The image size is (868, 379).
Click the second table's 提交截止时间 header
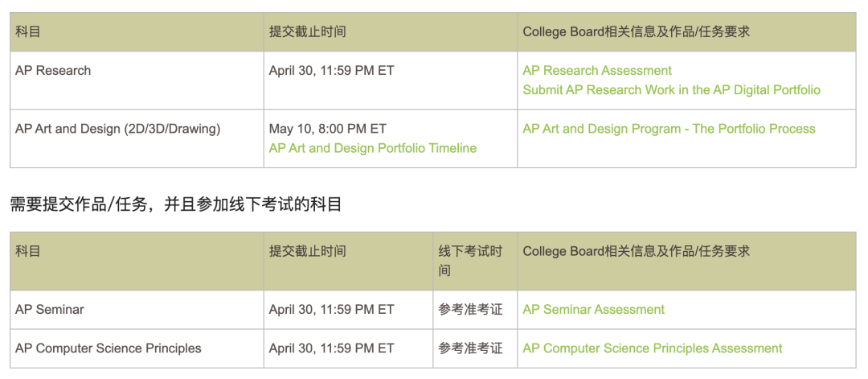(308, 251)
